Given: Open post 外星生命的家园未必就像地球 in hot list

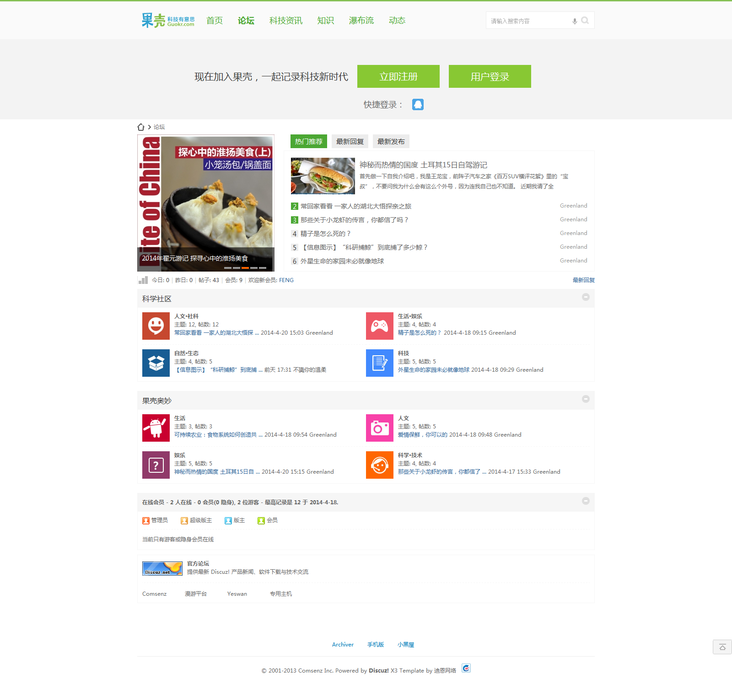Looking at the screenshot, I should point(342,262).
